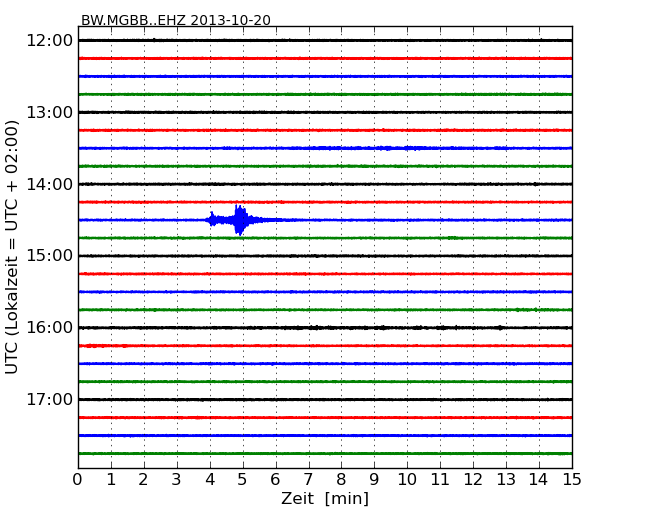
Task: Click the x-axis tick label 14
Action: click(539, 480)
